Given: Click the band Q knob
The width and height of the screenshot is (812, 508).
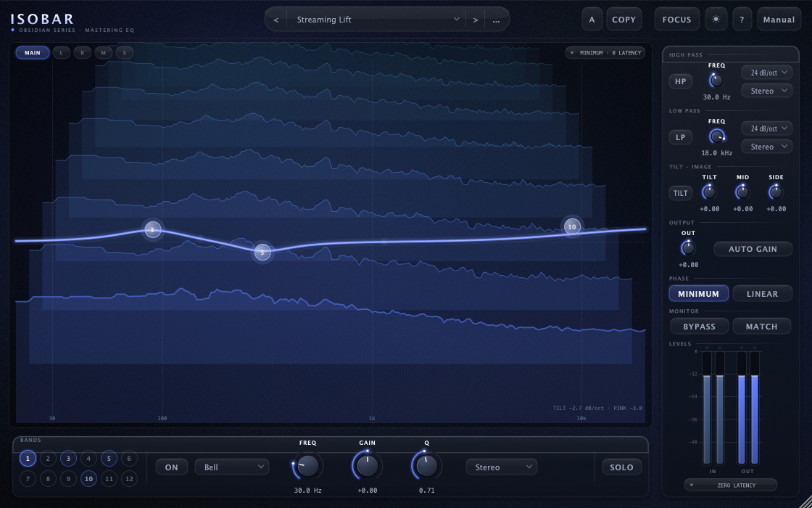Looking at the screenshot, I should [427, 466].
